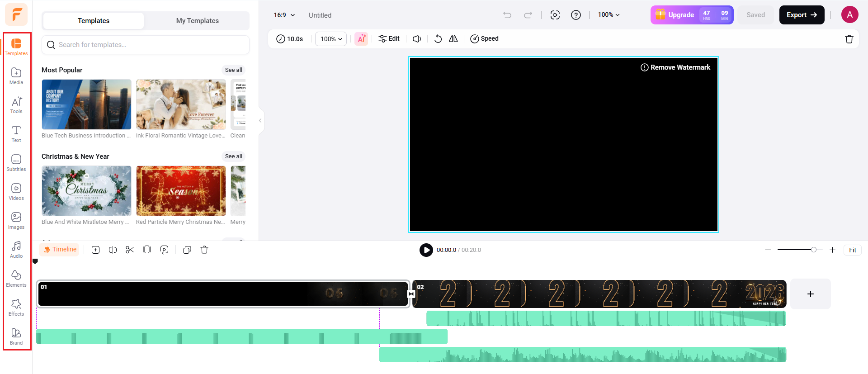Open the top bar 100% zoom dropdown
Viewport: 868px width, 374px height.
[x=609, y=15]
